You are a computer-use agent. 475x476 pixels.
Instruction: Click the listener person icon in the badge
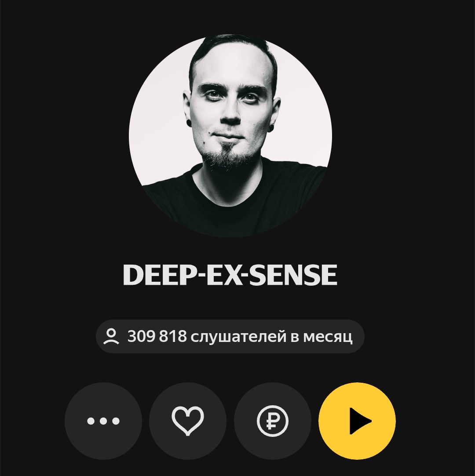pos(111,336)
